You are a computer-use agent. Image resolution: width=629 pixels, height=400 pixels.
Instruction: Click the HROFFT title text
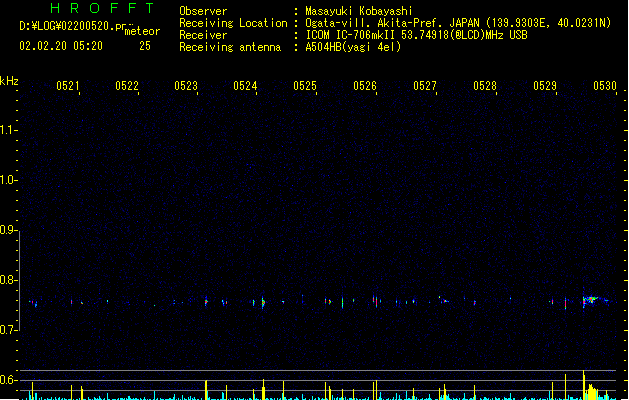[102, 8]
